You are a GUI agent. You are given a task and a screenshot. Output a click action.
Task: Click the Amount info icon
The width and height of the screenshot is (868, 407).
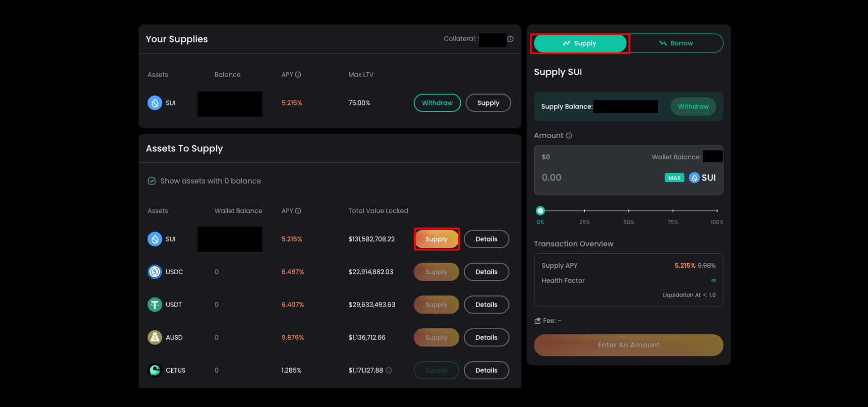coord(569,136)
